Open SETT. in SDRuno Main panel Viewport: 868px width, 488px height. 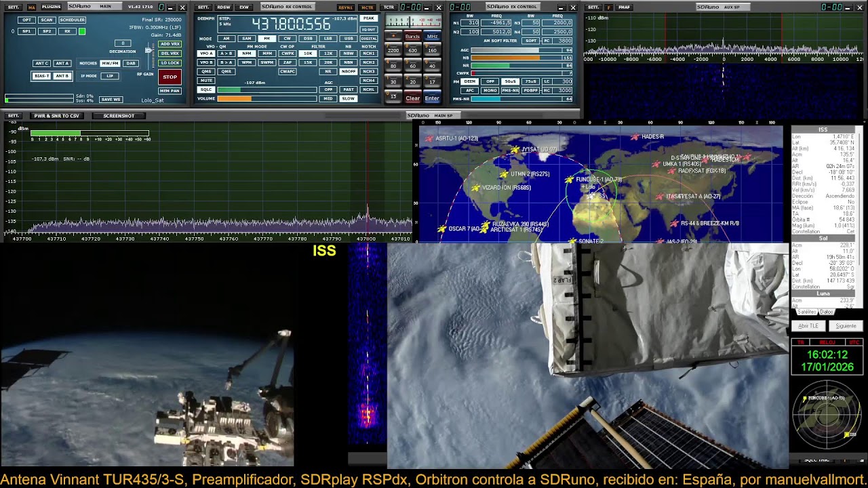click(14, 7)
